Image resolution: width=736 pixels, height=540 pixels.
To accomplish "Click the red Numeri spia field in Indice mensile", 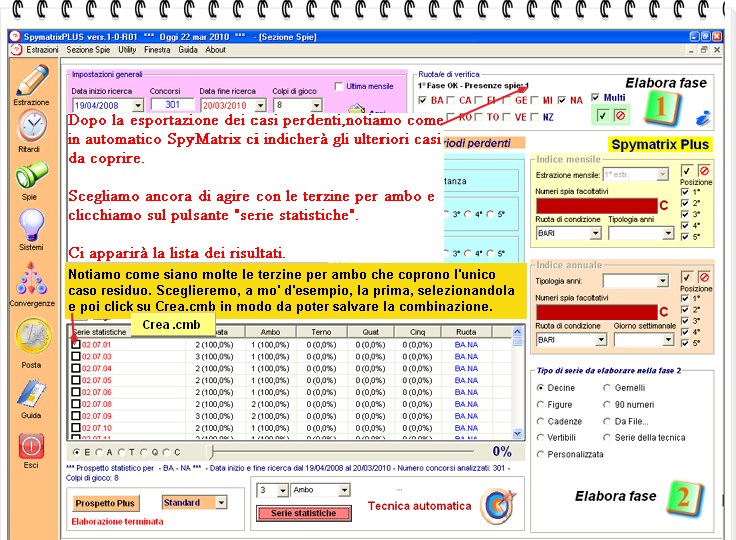I will pos(596,206).
